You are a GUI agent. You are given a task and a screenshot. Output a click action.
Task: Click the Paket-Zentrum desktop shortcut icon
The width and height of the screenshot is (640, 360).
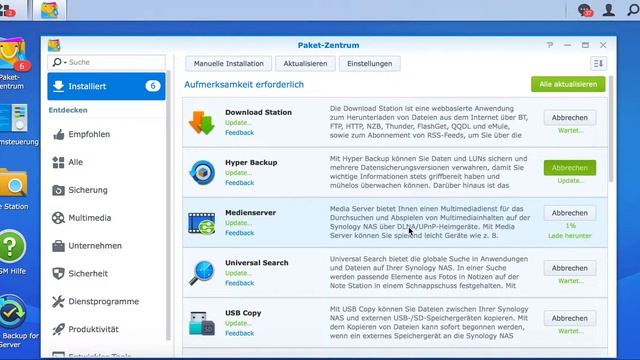coord(13,54)
